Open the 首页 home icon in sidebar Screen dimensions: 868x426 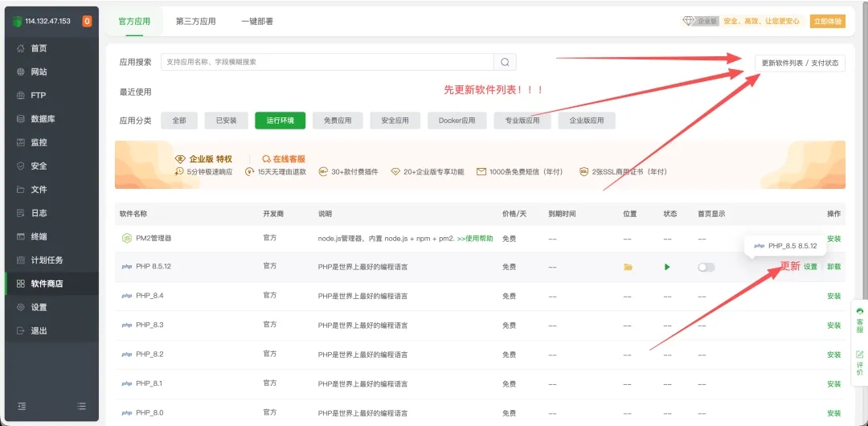point(20,49)
